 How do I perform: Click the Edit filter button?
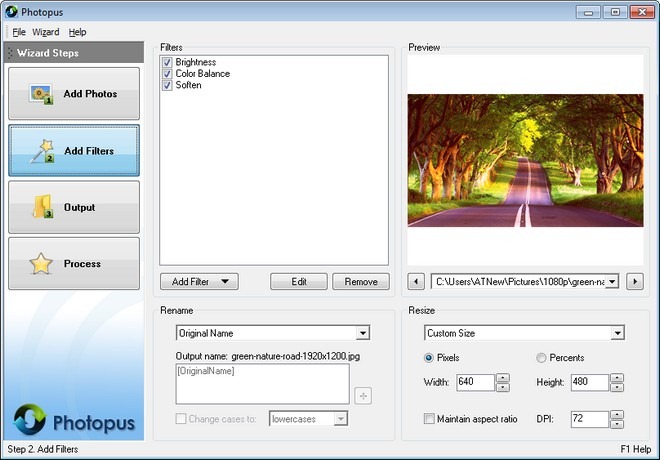pyautogui.click(x=299, y=282)
